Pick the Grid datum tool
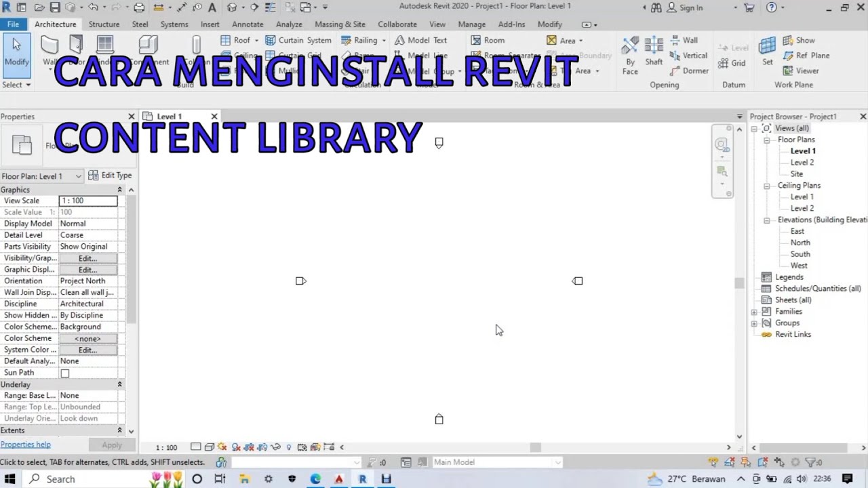868x488 pixels. pyautogui.click(x=731, y=63)
